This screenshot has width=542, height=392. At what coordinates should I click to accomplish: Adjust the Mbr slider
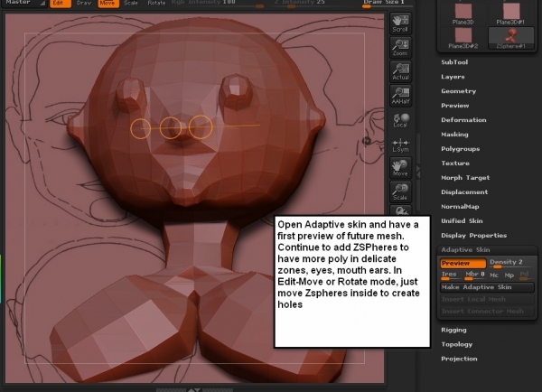474,275
